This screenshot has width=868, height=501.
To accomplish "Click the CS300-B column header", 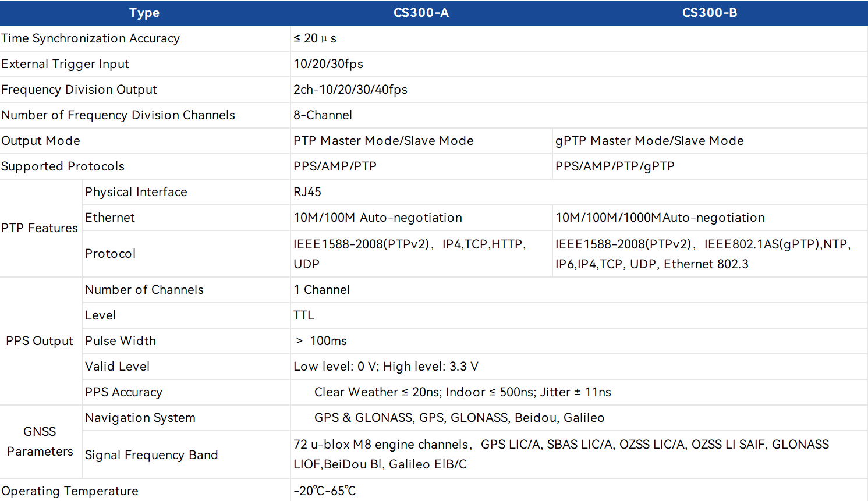I will 709,13.
